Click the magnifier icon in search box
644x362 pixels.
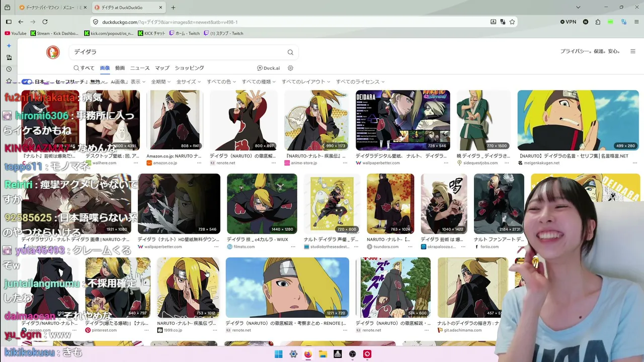[290, 52]
